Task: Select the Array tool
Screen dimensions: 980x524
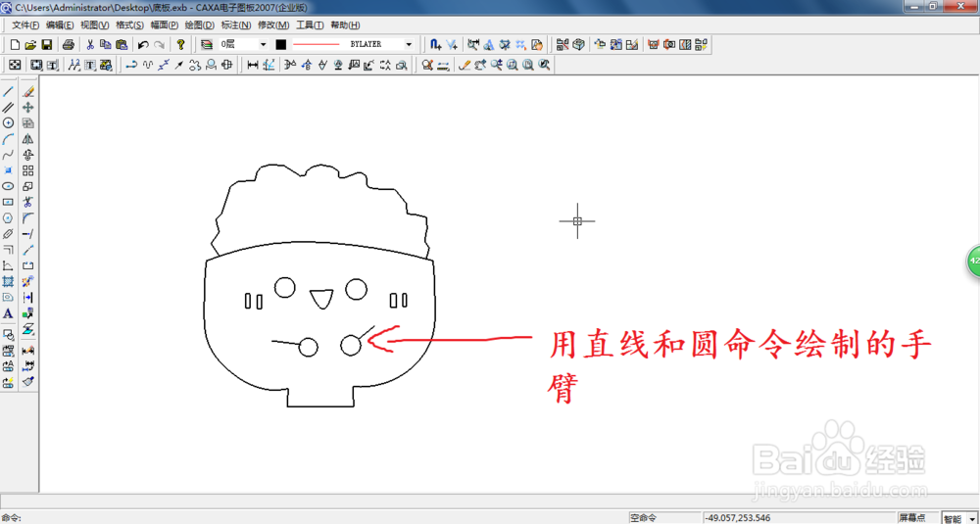Action: 28,170
